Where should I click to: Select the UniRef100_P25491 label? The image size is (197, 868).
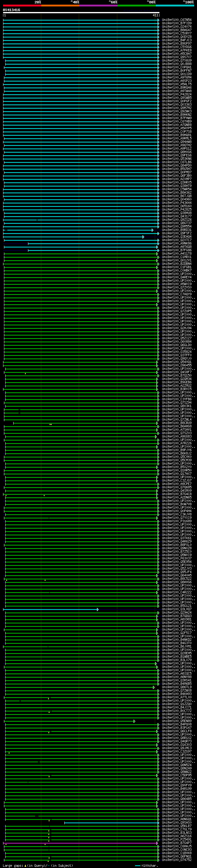click(x=177, y=839)
